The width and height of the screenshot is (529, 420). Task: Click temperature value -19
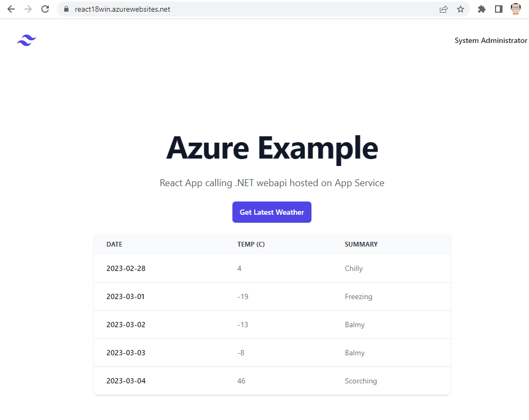pyautogui.click(x=243, y=296)
